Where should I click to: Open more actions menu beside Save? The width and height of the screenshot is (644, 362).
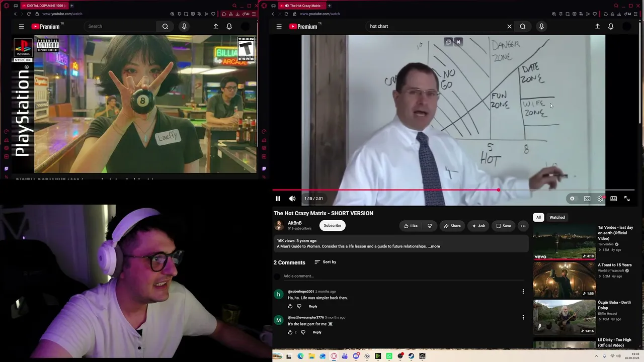pyautogui.click(x=523, y=226)
